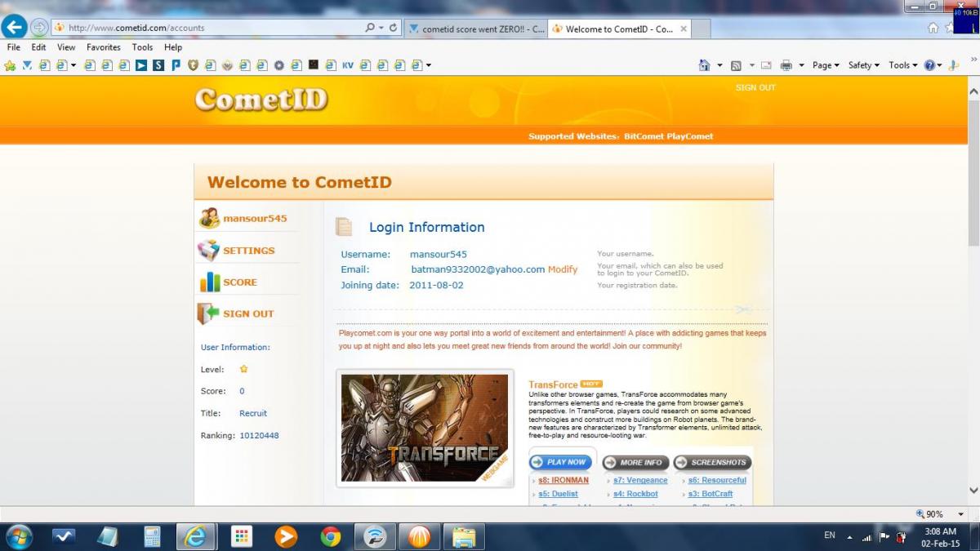Open the Safety dropdown menu
Viewport: 980px width, 551px height.
click(x=864, y=65)
